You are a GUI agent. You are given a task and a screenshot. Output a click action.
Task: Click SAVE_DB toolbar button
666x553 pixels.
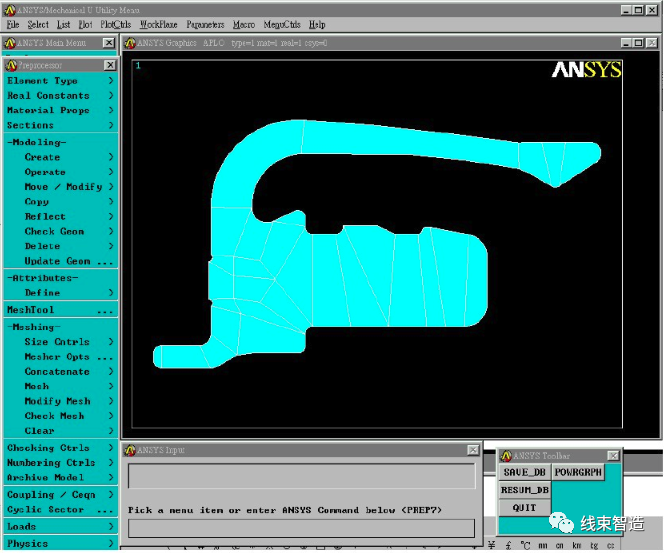tap(525, 473)
